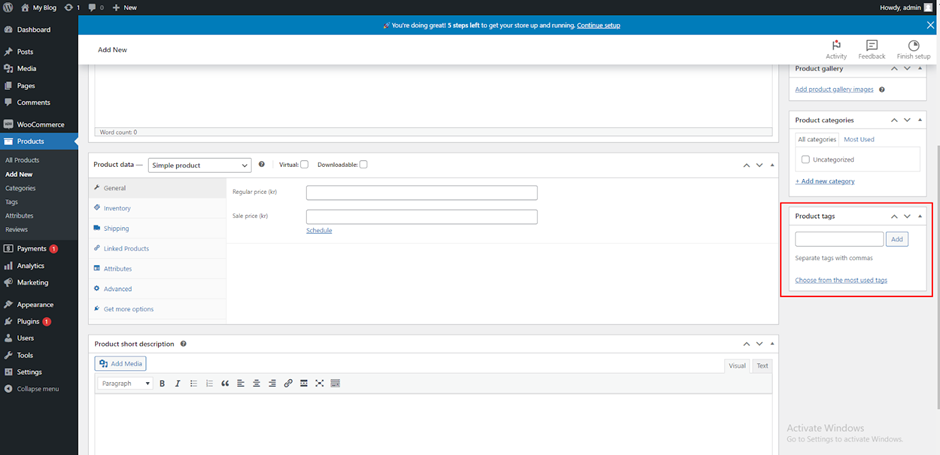Click the Bold icon in the editor toolbar
Image resolution: width=940 pixels, height=455 pixels.
[162, 383]
